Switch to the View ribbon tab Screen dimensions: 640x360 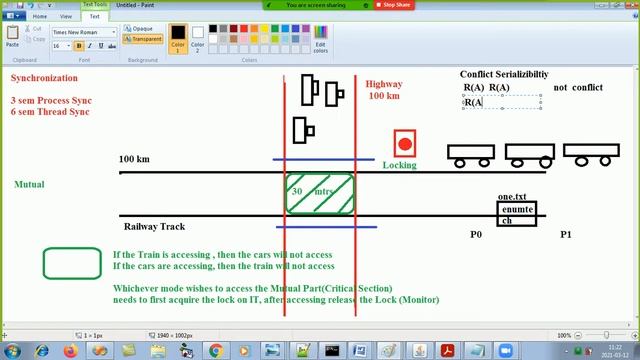coord(66,16)
